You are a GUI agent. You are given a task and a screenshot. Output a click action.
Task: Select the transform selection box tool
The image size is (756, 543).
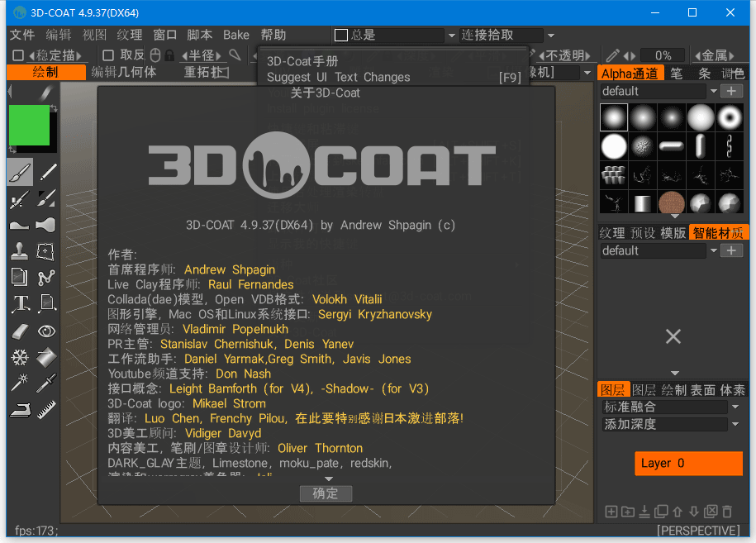[x=47, y=250]
